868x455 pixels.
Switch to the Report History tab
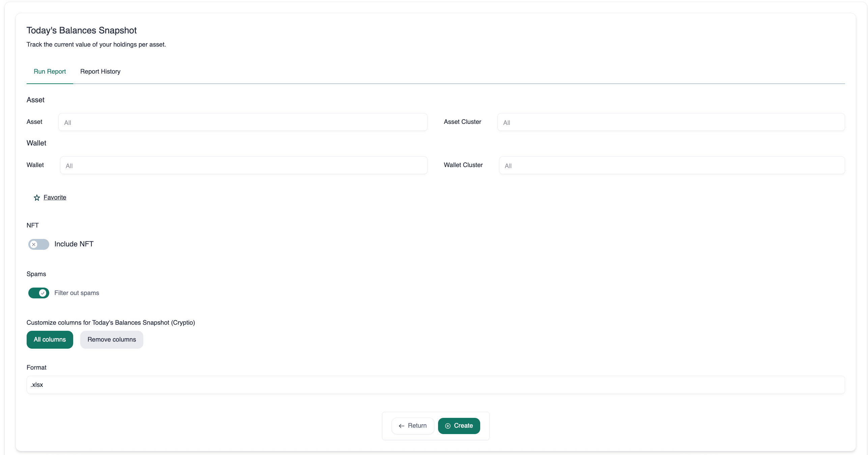tap(100, 72)
